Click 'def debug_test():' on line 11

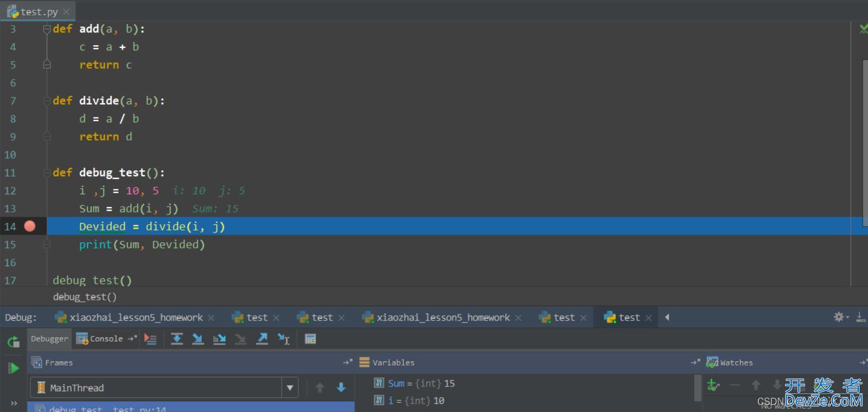(108, 172)
